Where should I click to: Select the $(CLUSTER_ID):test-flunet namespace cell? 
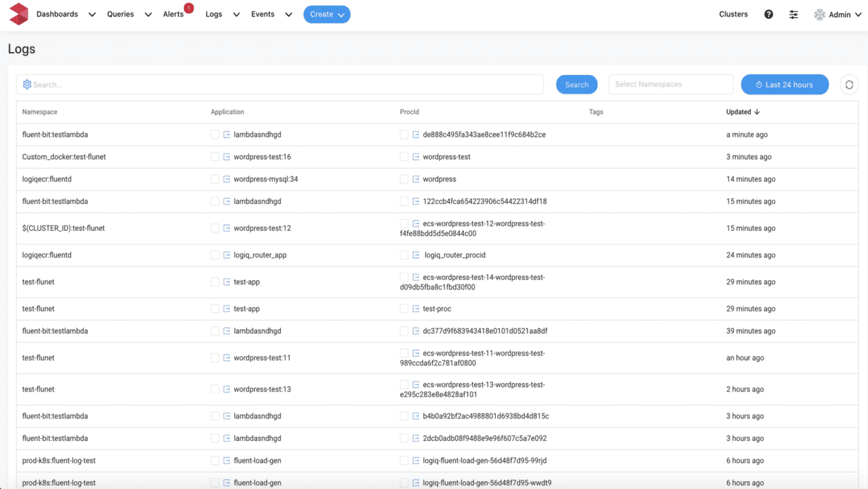click(x=63, y=228)
